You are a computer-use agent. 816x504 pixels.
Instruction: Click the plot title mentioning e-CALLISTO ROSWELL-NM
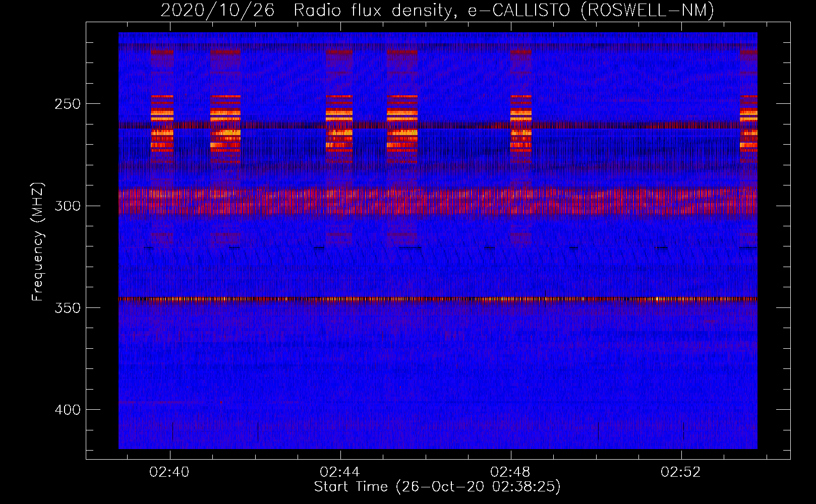point(437,10)
